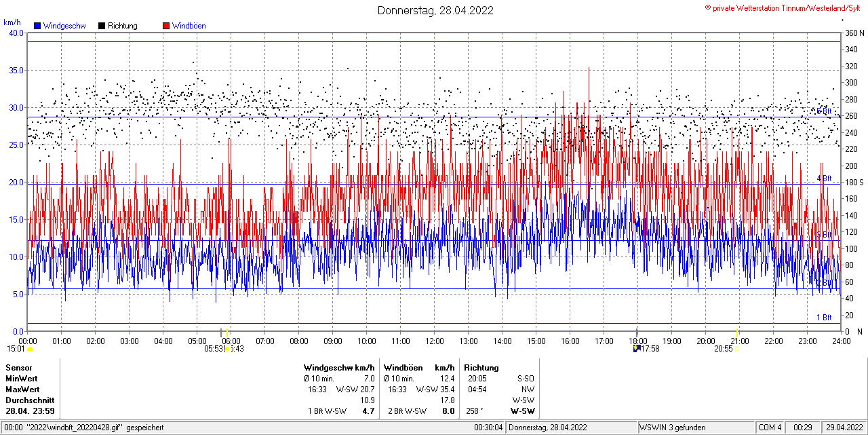This screenshot has width=868, height=435.
Task: Click the 1 Bft level label
Action: pos(823,318)
